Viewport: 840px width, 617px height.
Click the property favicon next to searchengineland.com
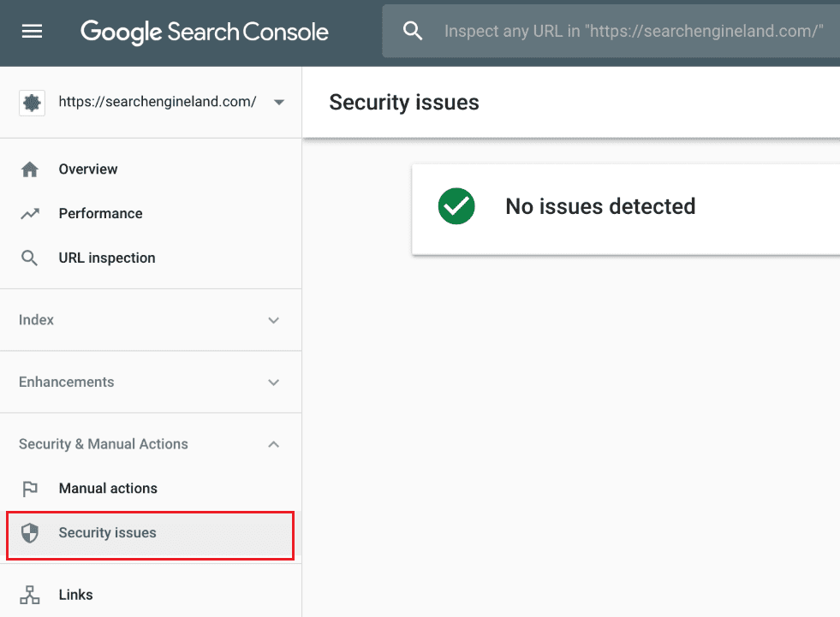[x=32, y=102]
